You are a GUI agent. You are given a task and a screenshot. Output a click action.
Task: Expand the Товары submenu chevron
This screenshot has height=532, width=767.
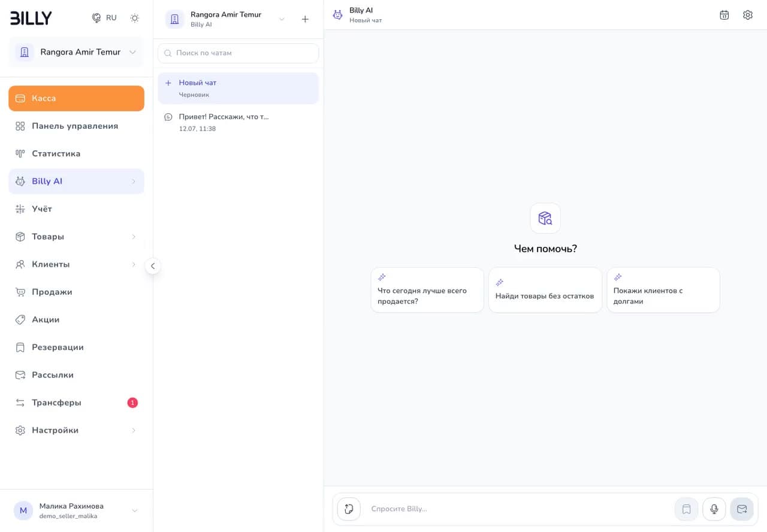pyautogui.click(x=134, y=237)
